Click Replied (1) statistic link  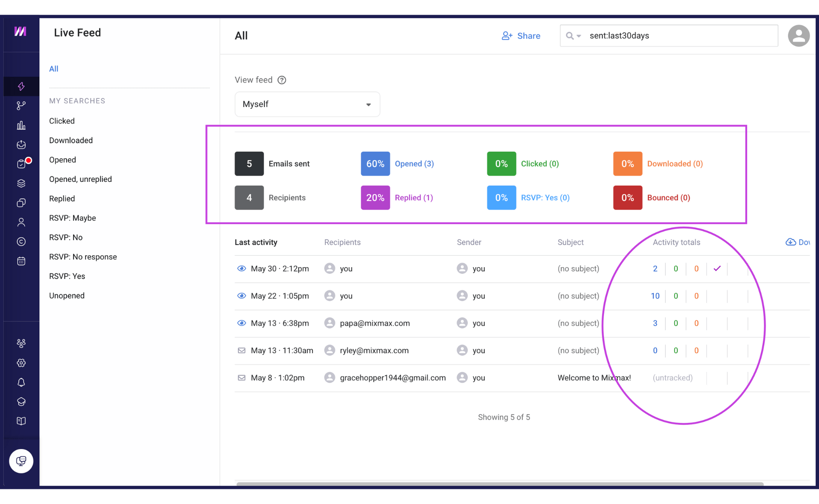pos(414,197)
